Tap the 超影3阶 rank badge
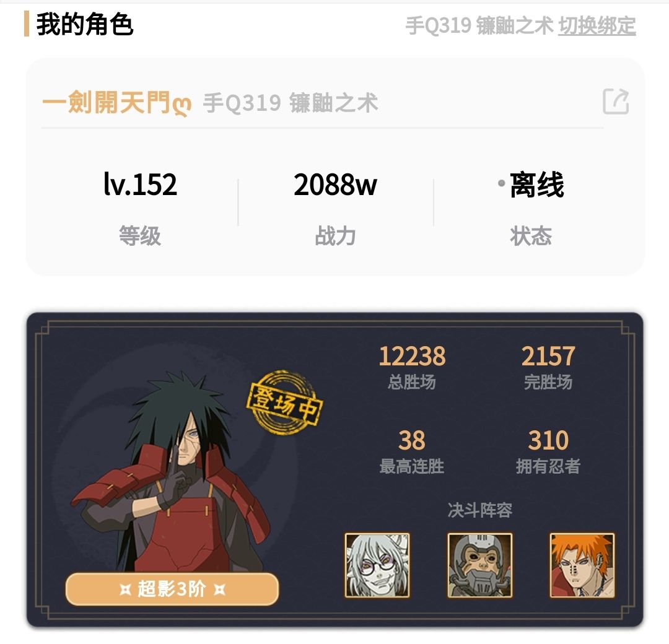 pos(172,589)
